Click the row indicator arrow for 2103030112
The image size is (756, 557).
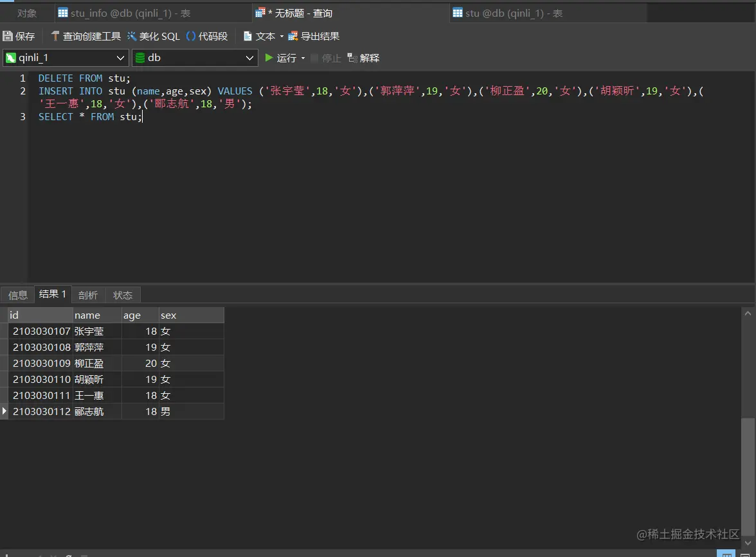4,411
